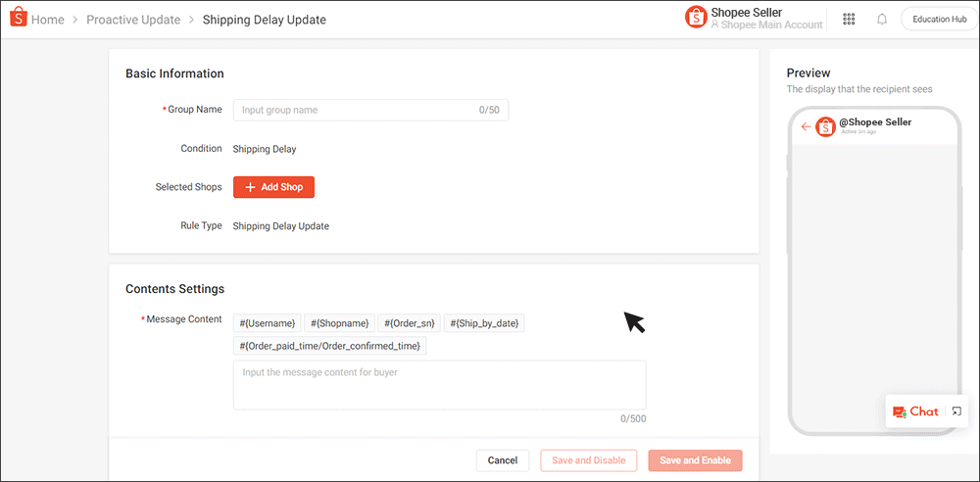Click the message content text area
This screenshot has width=980, height=482.
tap(439, 385)
